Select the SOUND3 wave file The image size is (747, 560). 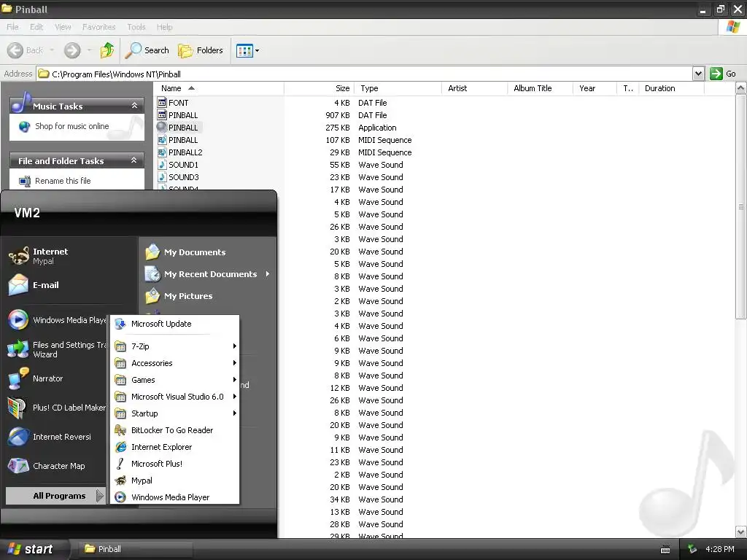179,177
